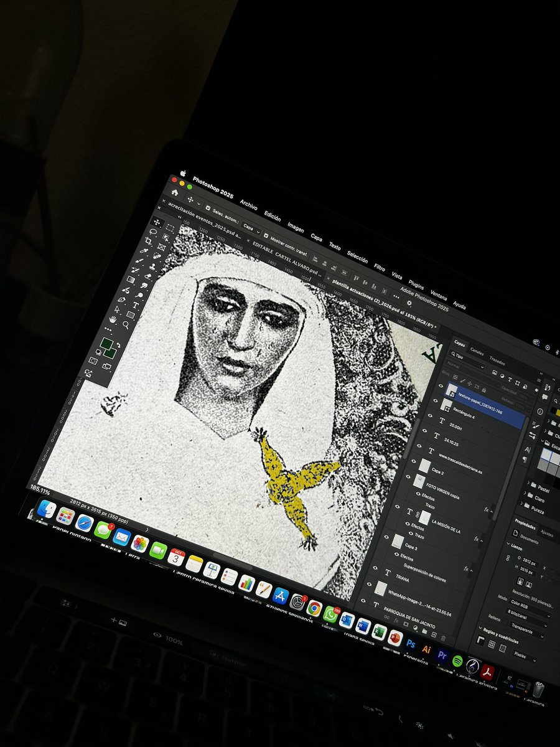
Task: Collapse effects of Capa 3 layer
Action: (x=471, y=571)
